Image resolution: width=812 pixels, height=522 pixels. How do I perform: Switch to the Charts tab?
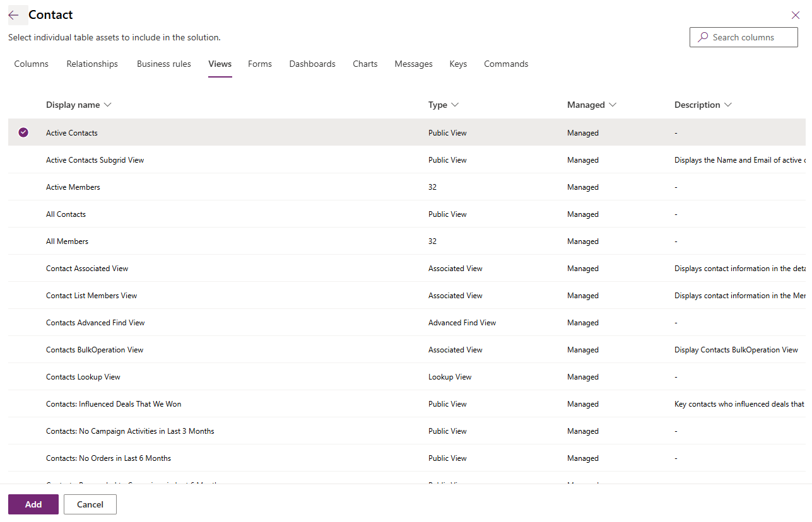(x=365, y=64)
